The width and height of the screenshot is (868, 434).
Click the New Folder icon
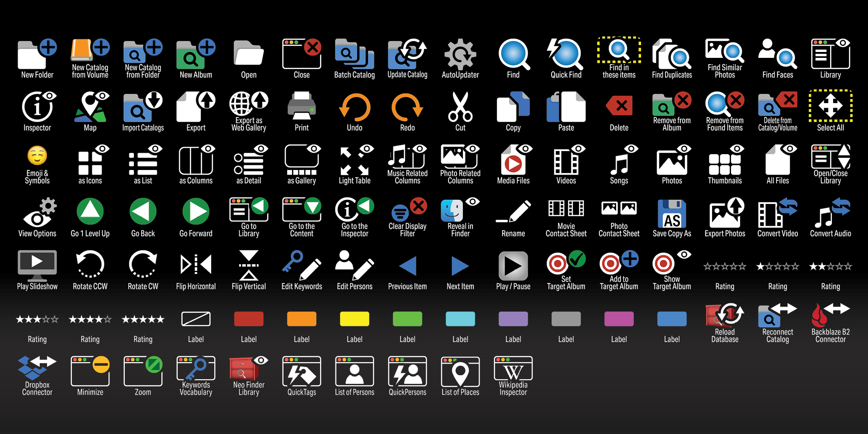[37, 54]
